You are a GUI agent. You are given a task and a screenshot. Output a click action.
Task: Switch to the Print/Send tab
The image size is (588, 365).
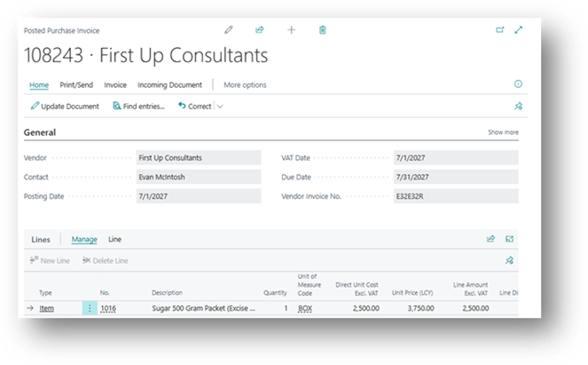click(x=76, y=85)
